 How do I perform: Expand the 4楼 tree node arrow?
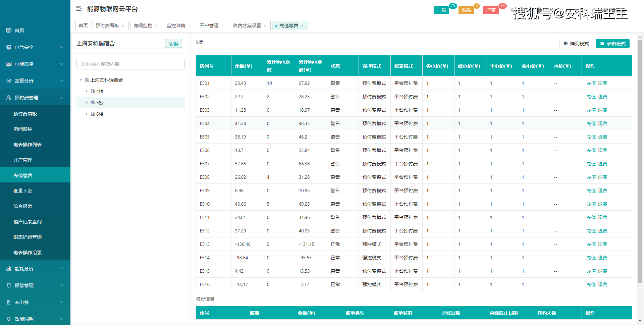pos(87,91)
